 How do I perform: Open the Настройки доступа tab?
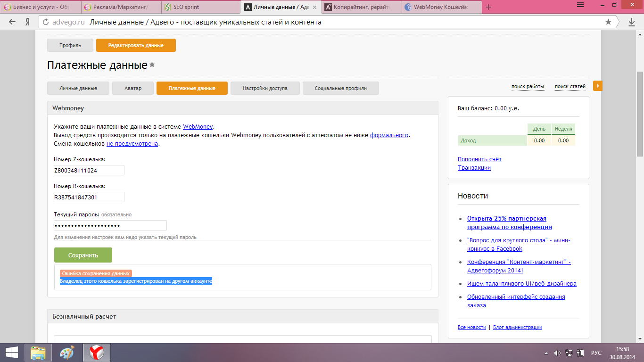coord(265,88)
